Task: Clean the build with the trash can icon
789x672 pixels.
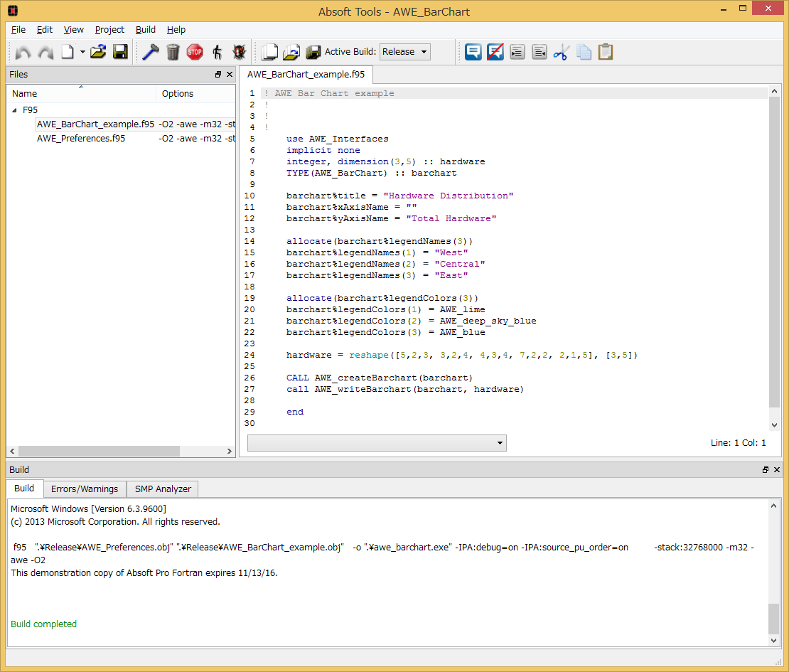Action: pos(173,52)
